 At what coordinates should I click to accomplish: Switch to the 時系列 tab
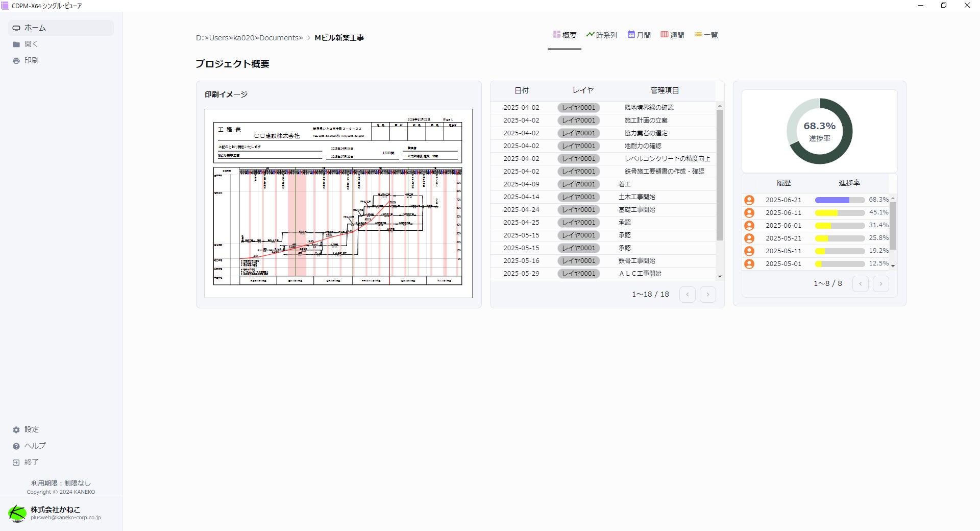click(602, 35)
